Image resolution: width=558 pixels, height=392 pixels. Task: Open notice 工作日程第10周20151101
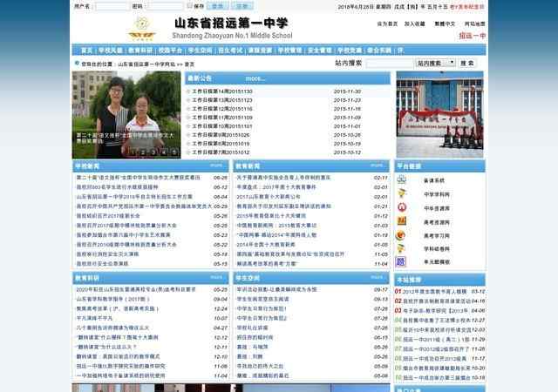coord(222,126)
